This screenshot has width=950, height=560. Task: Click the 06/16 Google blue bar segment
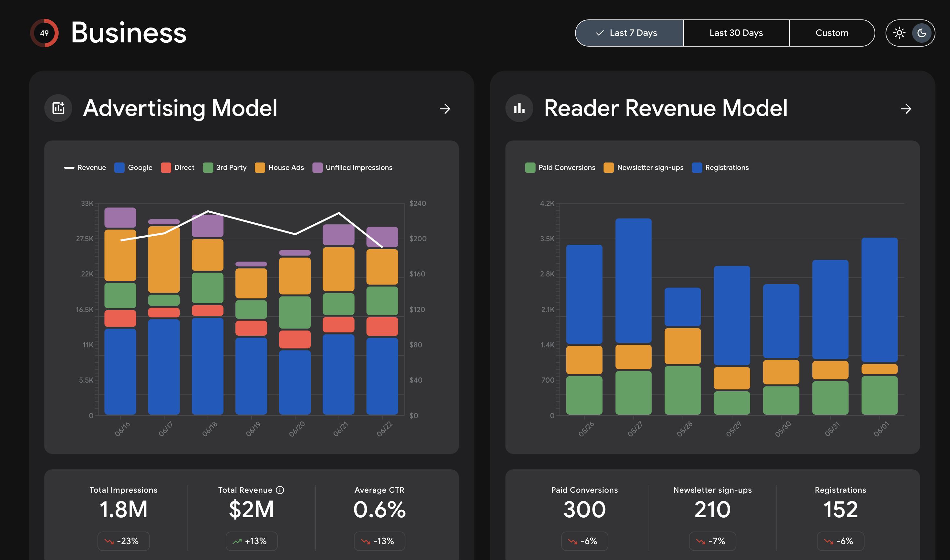[x=120, y=372]
